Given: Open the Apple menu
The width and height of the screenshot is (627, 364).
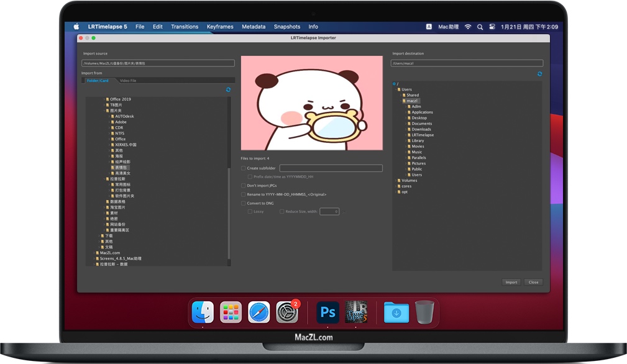Looking at the screenshot, I should click(x=76, y=27).
